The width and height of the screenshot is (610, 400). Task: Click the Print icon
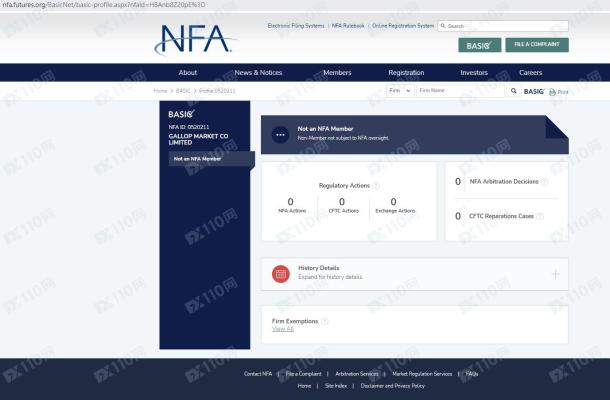(x=558, y=91)
